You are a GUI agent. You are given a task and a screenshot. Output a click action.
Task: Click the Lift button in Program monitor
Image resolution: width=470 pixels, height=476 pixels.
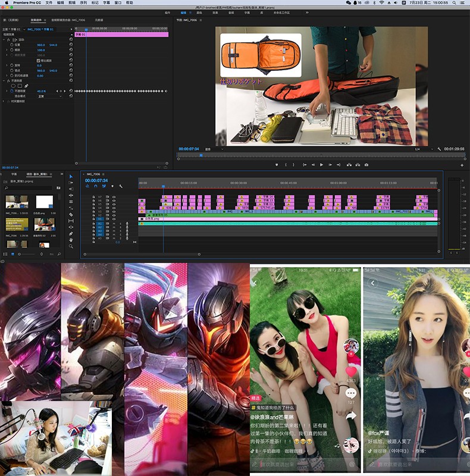coord(349,165)
